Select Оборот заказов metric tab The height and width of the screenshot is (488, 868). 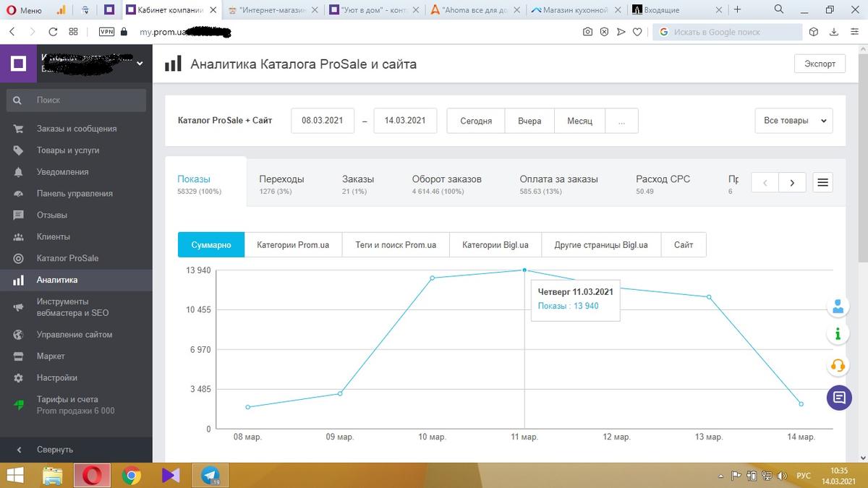pyautogui.click(x=446, y=184)
